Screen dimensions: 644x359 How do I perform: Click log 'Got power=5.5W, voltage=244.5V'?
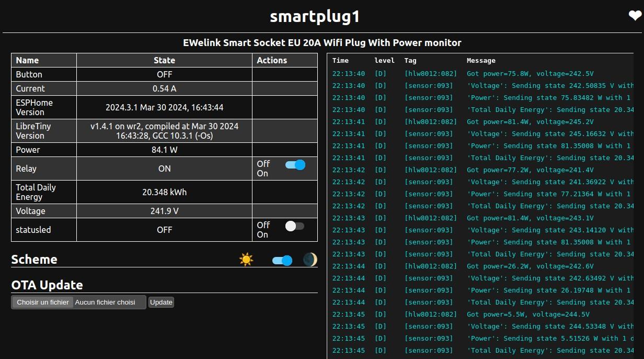pos(528,315)
